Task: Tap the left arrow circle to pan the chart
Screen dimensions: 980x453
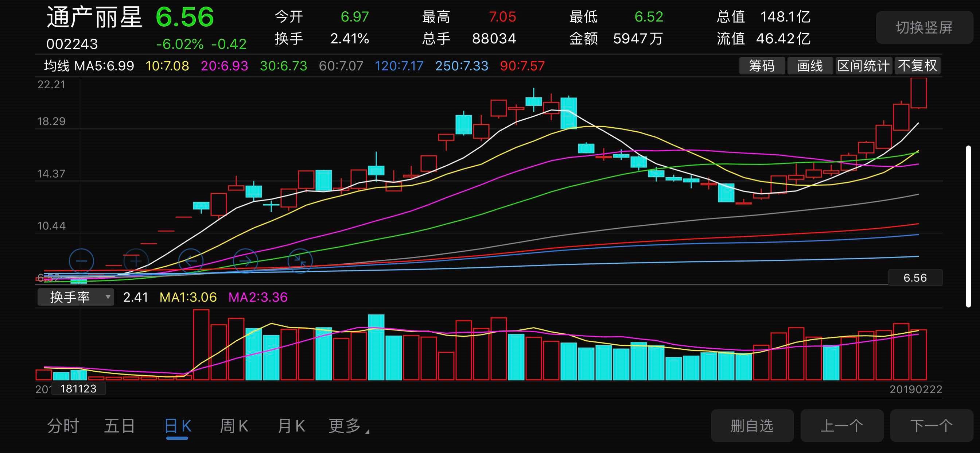Action: 191,261
